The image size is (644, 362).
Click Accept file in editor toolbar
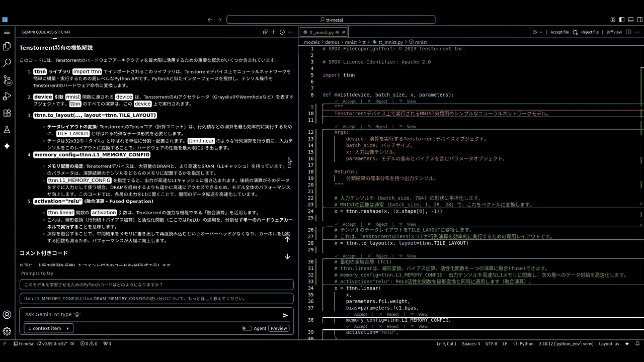559,32
